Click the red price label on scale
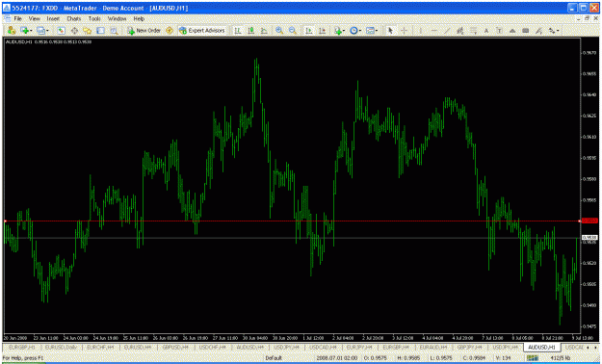This screenshot has width=602, height=364. (589, 221)
